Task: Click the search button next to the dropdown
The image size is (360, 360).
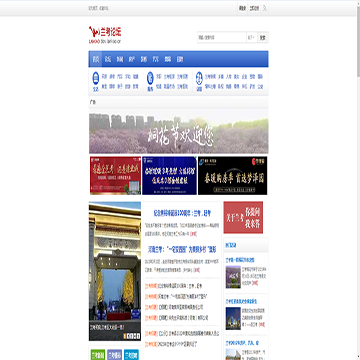Action: tap(263, 37)
